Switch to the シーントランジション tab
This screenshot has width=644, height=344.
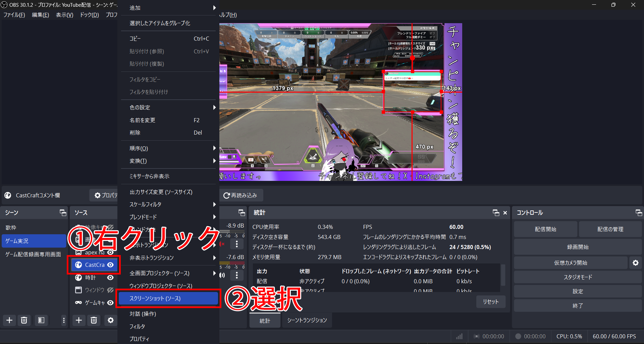(x=307, y=320)
